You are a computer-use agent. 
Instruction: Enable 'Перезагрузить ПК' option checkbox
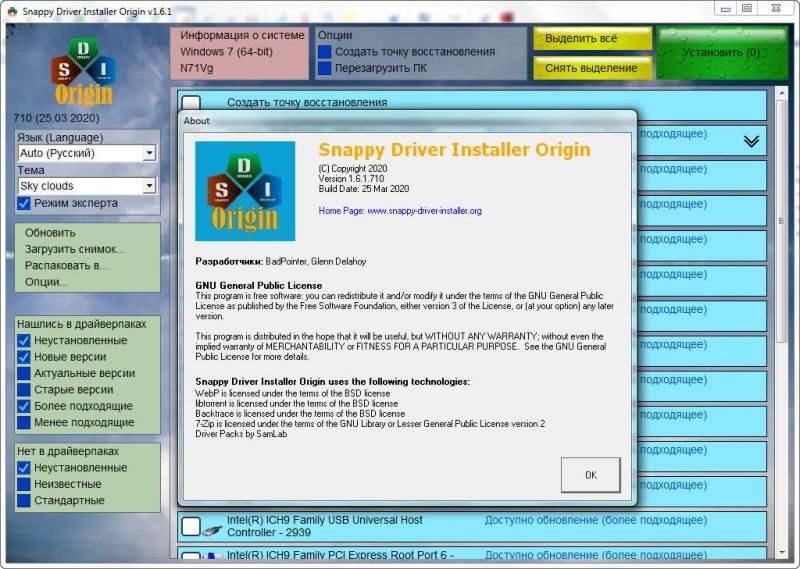pyautogui.click(x=325, y=68)
